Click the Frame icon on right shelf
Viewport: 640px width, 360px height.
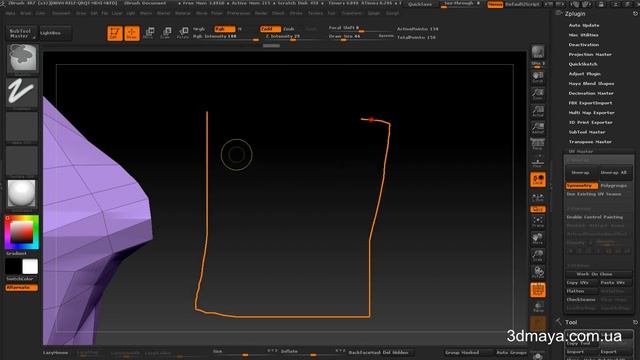click(x=538, y=222)
